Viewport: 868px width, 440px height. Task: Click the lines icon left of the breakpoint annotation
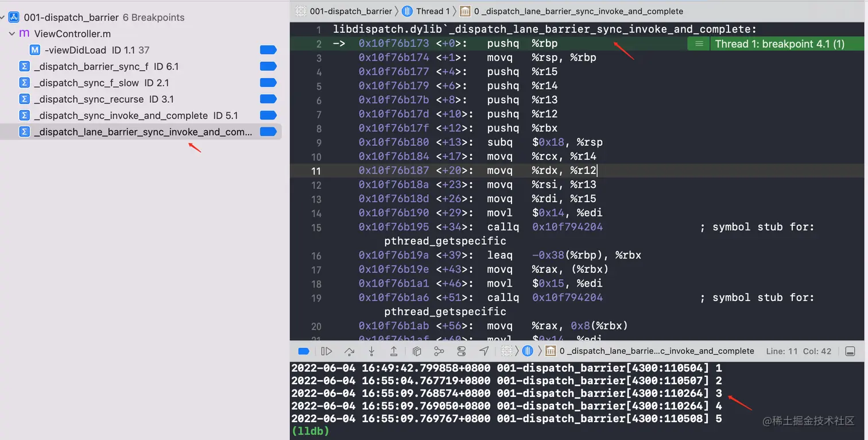point(699,44)
